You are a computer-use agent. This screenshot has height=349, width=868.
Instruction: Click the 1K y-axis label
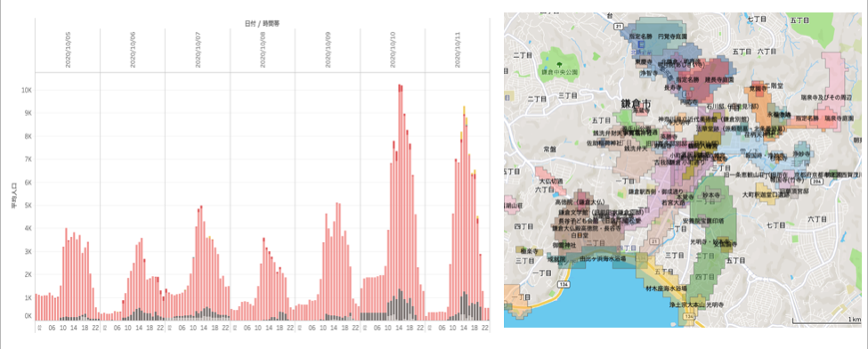click(28, 297)
